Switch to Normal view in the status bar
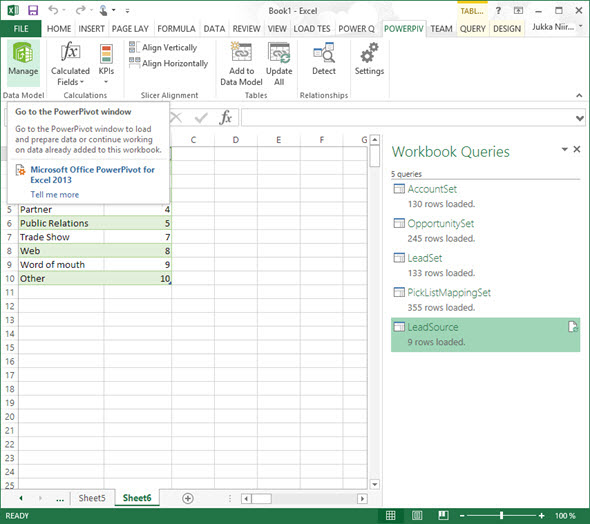This screenshot has width=590, height=524. click(391, 515)
